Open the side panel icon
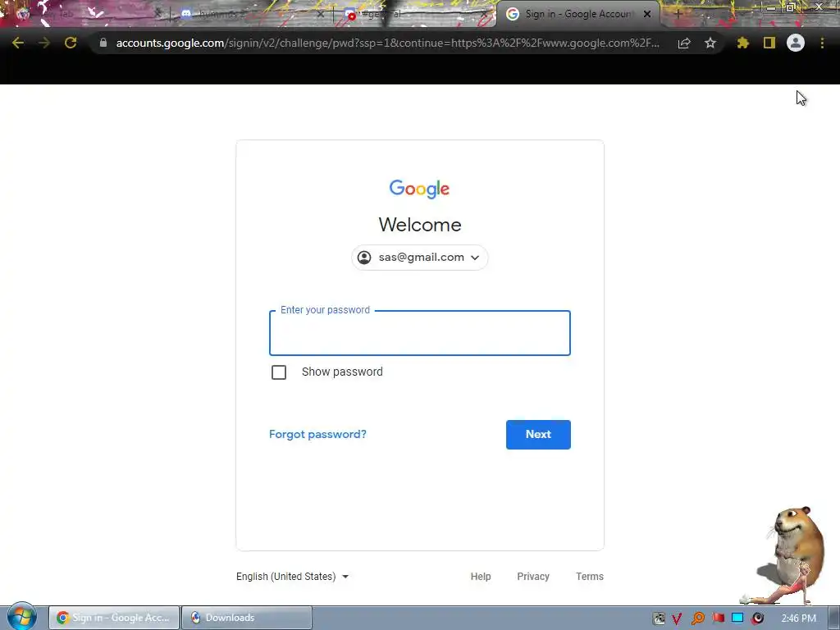 (x=769, y=43)
